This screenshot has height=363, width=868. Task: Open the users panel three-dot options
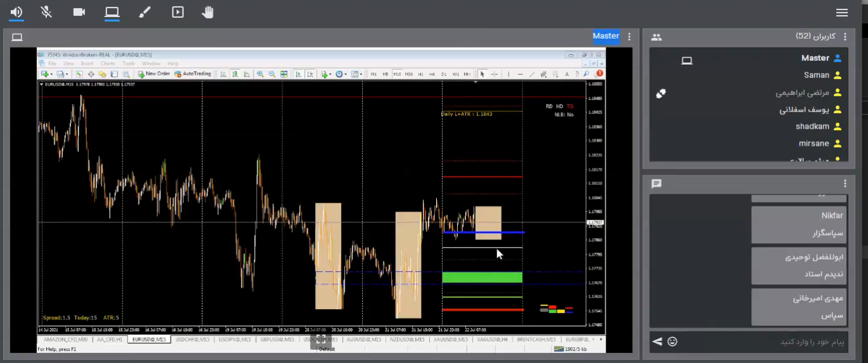[845, 37]
